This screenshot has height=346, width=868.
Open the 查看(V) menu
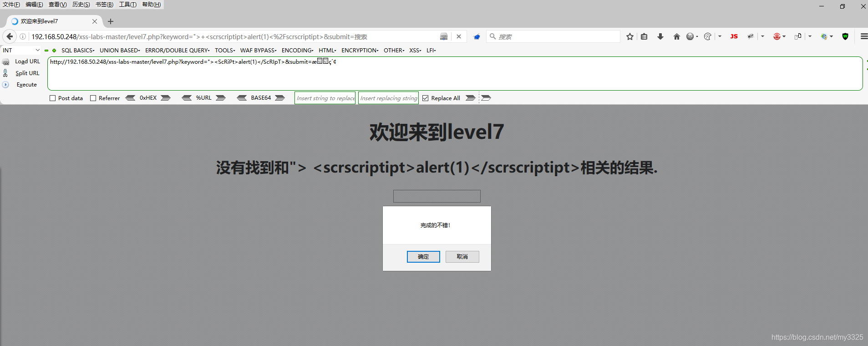click(x=58, y=5)
